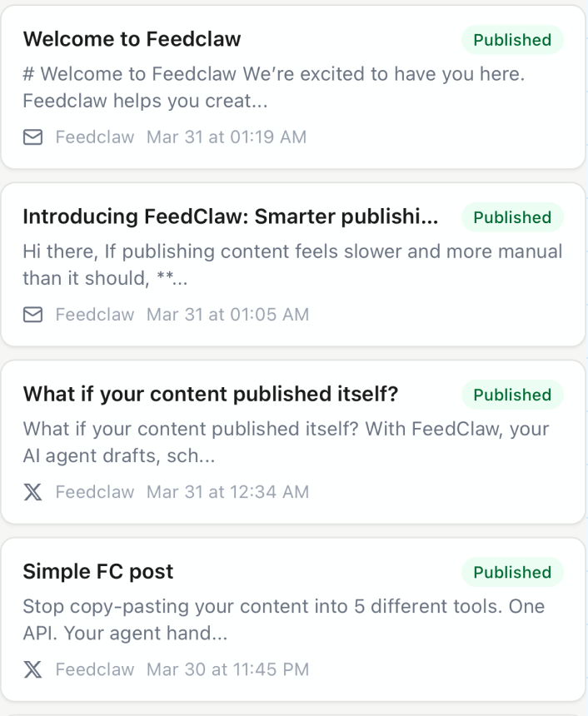Click the Feedclaw account name on Welcome post

pos(95,137)
